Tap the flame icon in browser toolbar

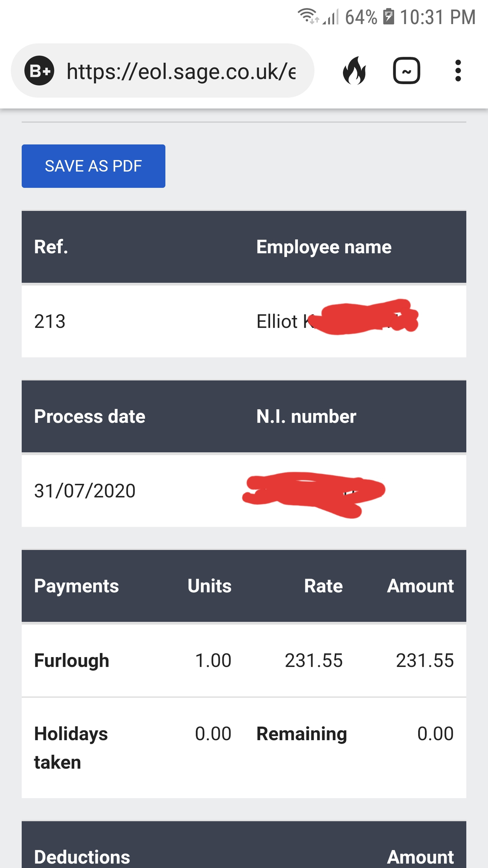[x=354, y=71]
